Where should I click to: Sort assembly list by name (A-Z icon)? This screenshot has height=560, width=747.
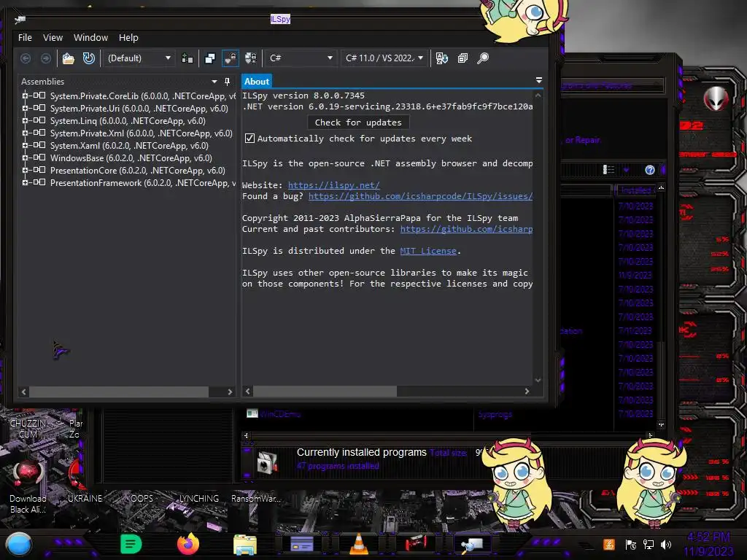[441, 58]
